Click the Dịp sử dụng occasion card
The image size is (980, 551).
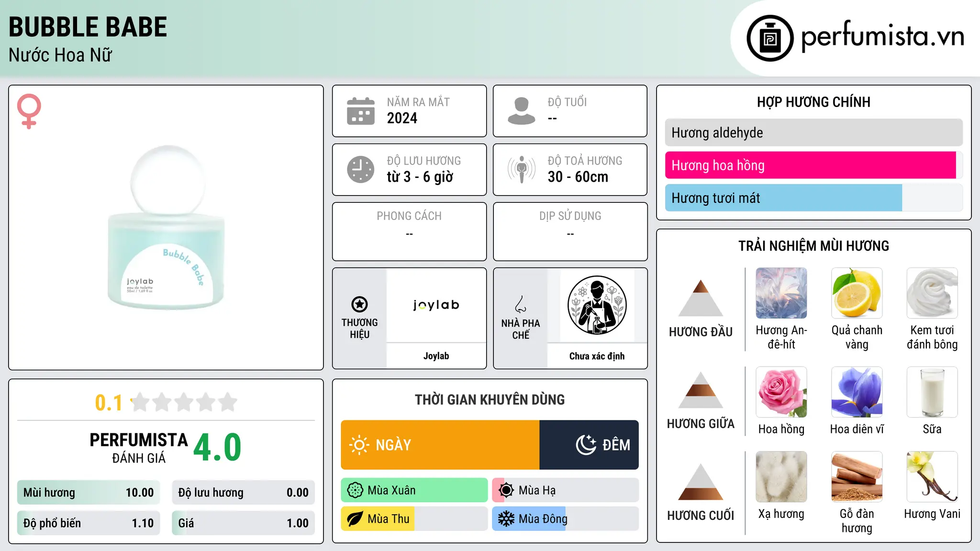(x=570, y=231)
